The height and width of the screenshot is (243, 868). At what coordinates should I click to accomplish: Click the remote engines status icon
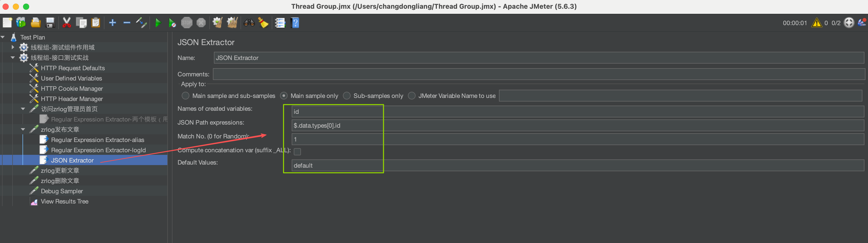point(849,23)
